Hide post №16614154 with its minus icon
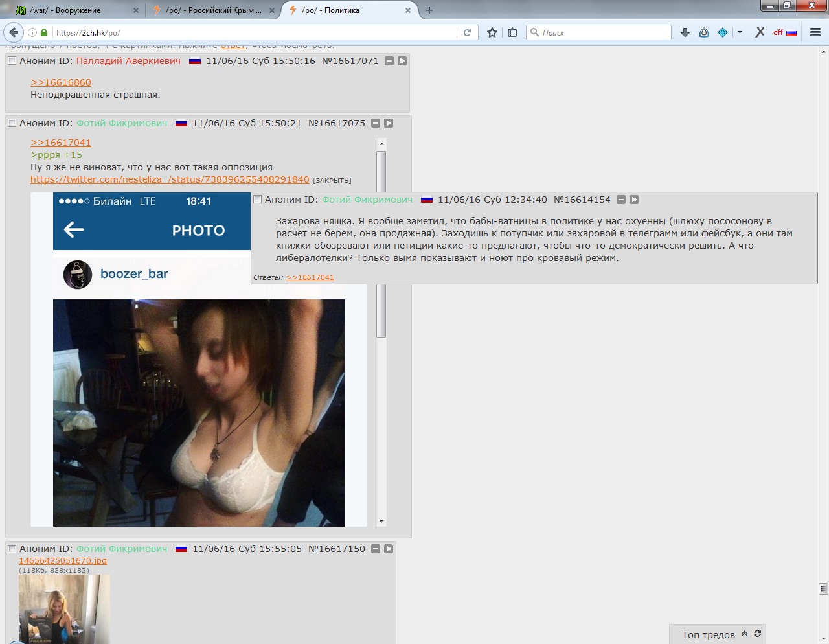The width and height of the screenshot is (829, 644). pyautogui.click(x=621, y=200)
